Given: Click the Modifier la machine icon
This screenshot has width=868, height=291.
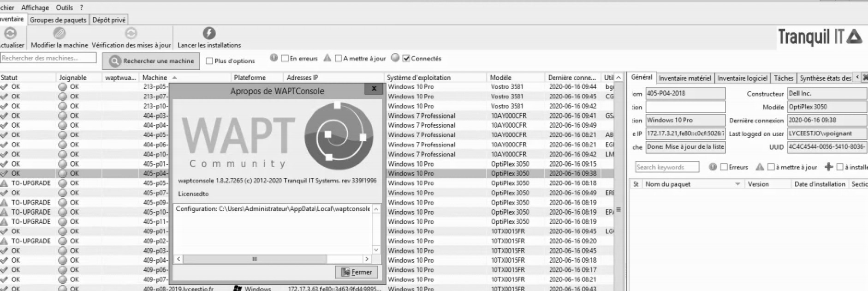Looking at the screenshot, I should [59, 34].
